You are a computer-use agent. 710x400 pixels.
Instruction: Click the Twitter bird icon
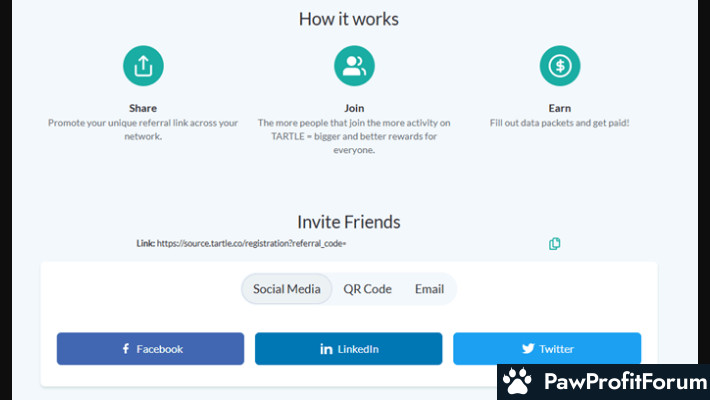point(528,349)
